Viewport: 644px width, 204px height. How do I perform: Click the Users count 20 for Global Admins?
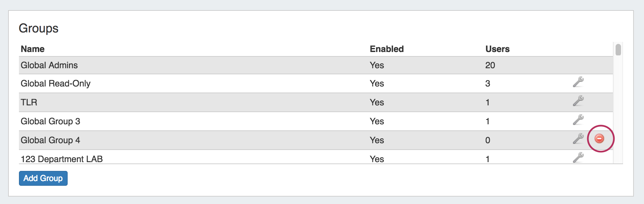(x=490, y=65)
